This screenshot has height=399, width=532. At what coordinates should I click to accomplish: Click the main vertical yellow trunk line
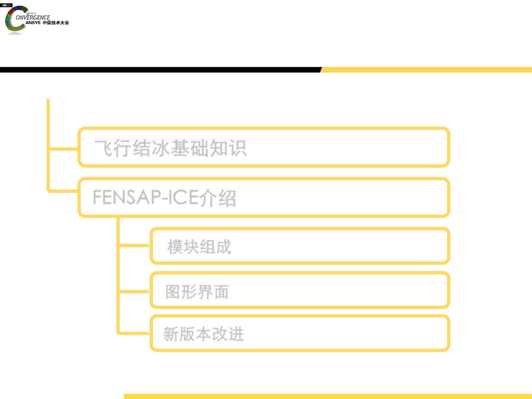point(48,146)
